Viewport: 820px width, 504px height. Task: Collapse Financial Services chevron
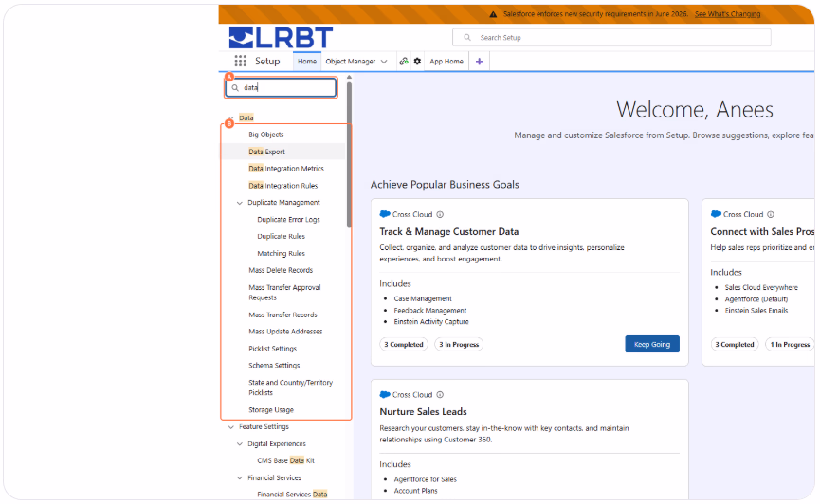[240, 477]
